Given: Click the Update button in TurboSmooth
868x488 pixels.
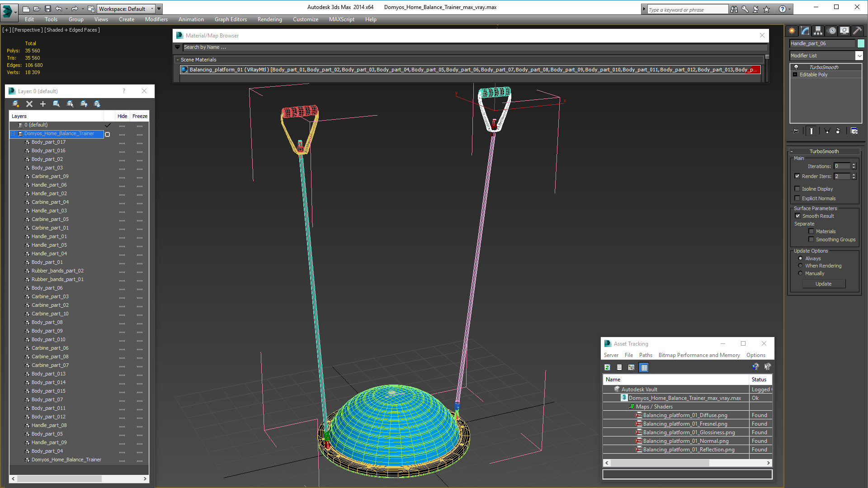Looking at the screenshot, I should click(823, 284).
